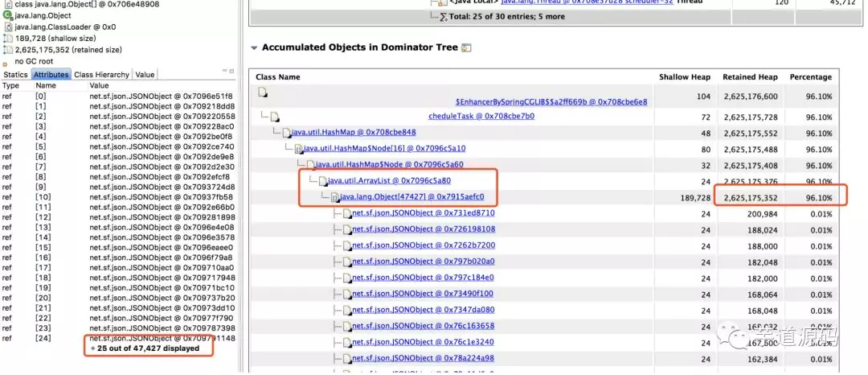Click the green superclass icon beside java.lang.Object
The width and height of the screenshot is (868, 375).
[x=7, y=15]
